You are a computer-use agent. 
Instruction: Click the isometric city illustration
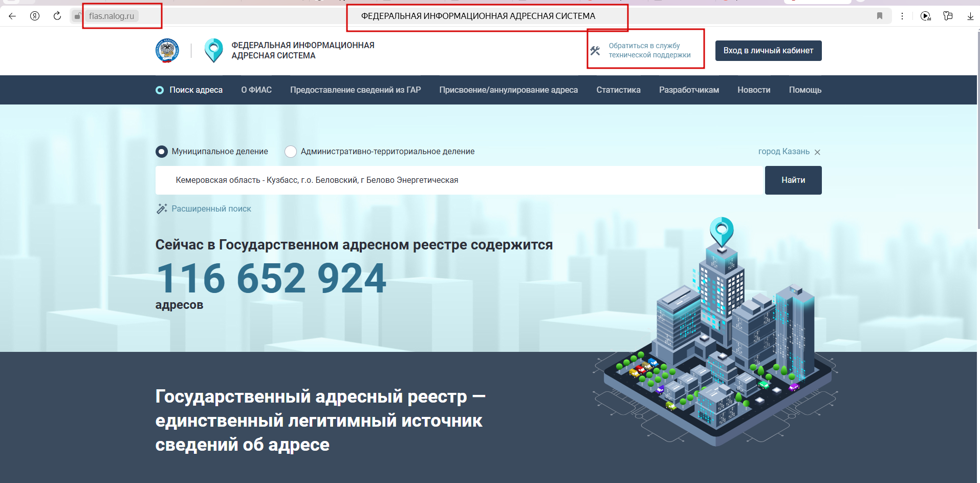tap(716, 333)
